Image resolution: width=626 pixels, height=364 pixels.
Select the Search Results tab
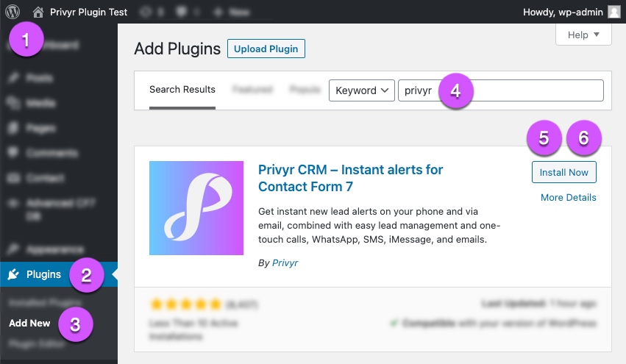(x=182, y=90)
